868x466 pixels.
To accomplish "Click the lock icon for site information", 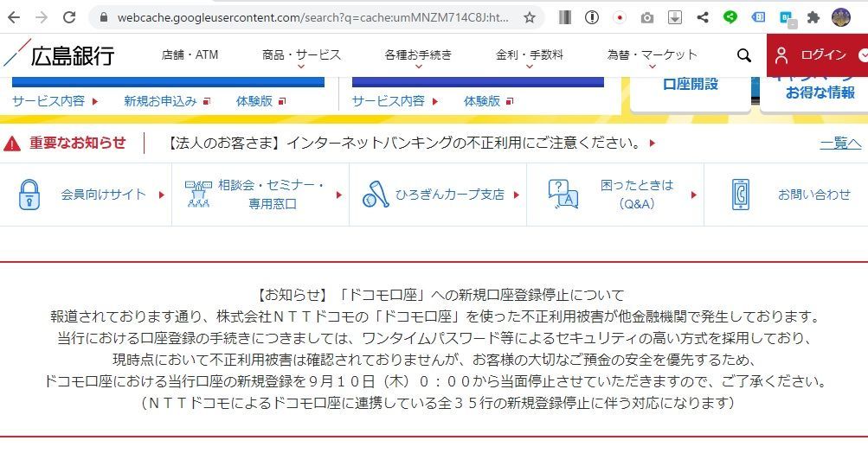I will click(104, 17).
